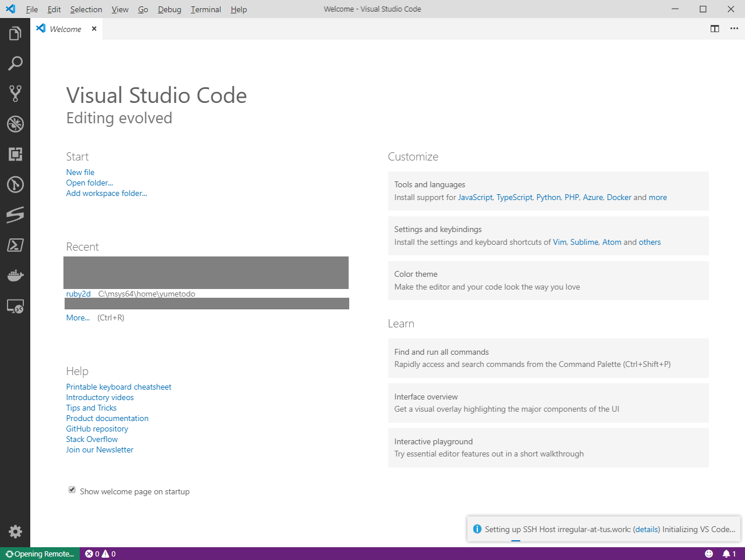This screenshot has width=745, height=560.
Task: Click the more link in Tools and languages
Action: [658, 197]
